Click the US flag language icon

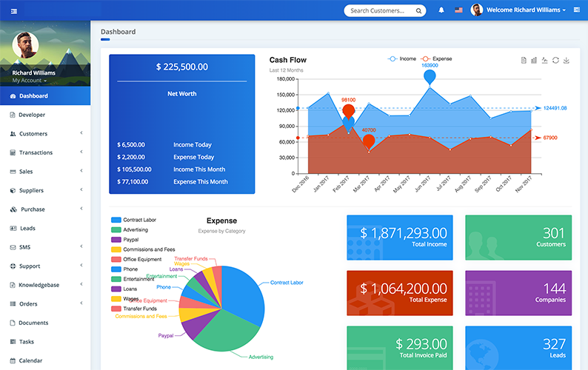[x=458, y=10]
